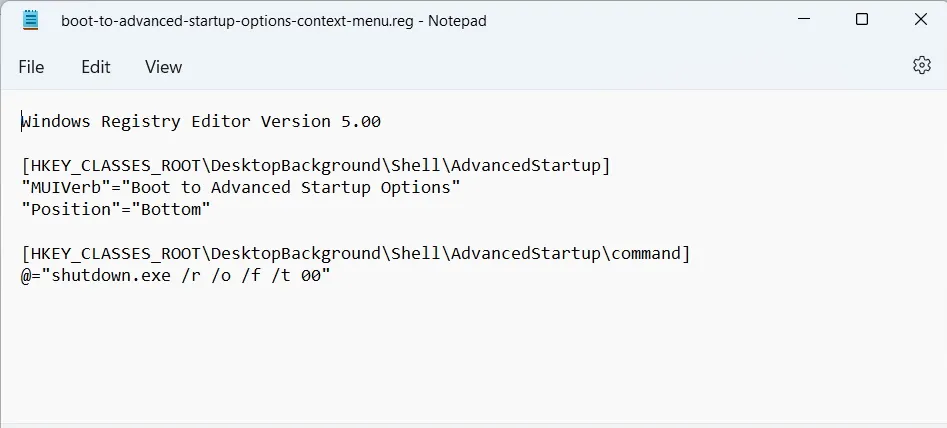This screenshot has height=428, width=947.
Task: Click the AdvancedStartup\command registry key line
Action: click(x=355, y=254)
